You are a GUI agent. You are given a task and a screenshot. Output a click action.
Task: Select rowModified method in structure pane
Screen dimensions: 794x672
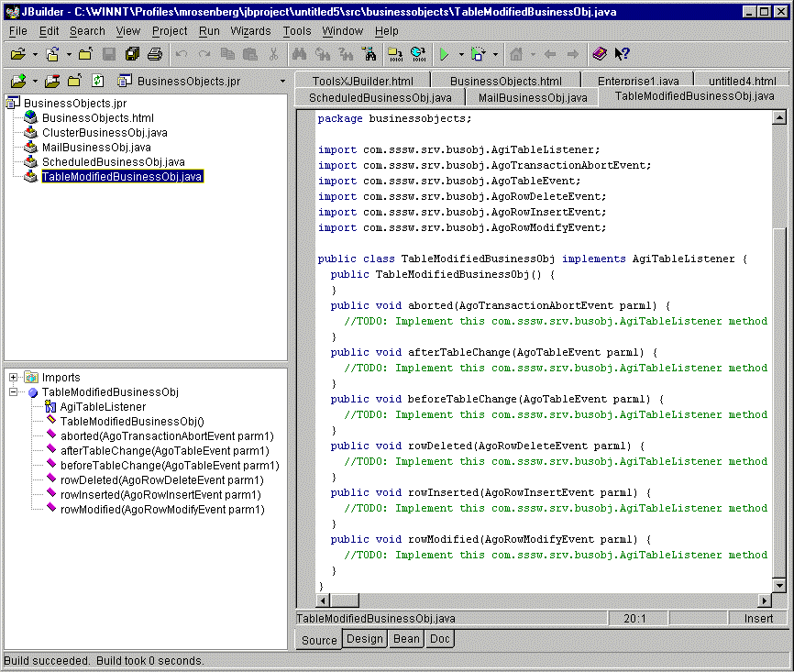pos(162,510)
